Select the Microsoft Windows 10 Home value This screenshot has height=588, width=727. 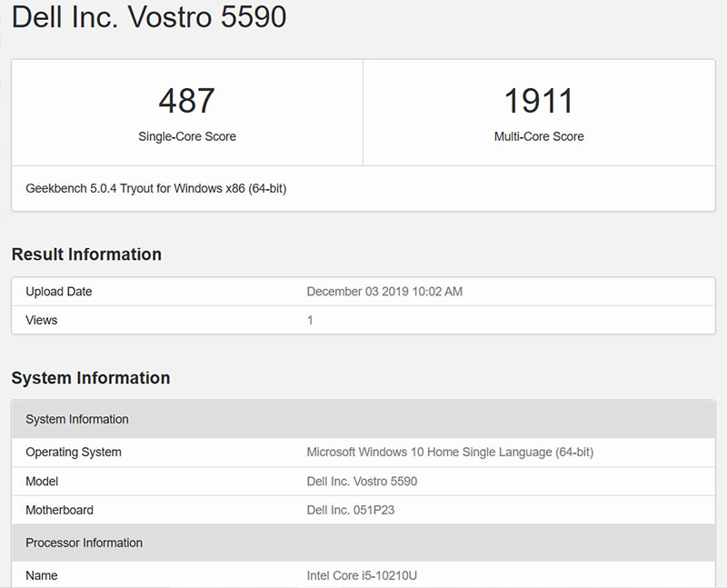click(450, 452)
